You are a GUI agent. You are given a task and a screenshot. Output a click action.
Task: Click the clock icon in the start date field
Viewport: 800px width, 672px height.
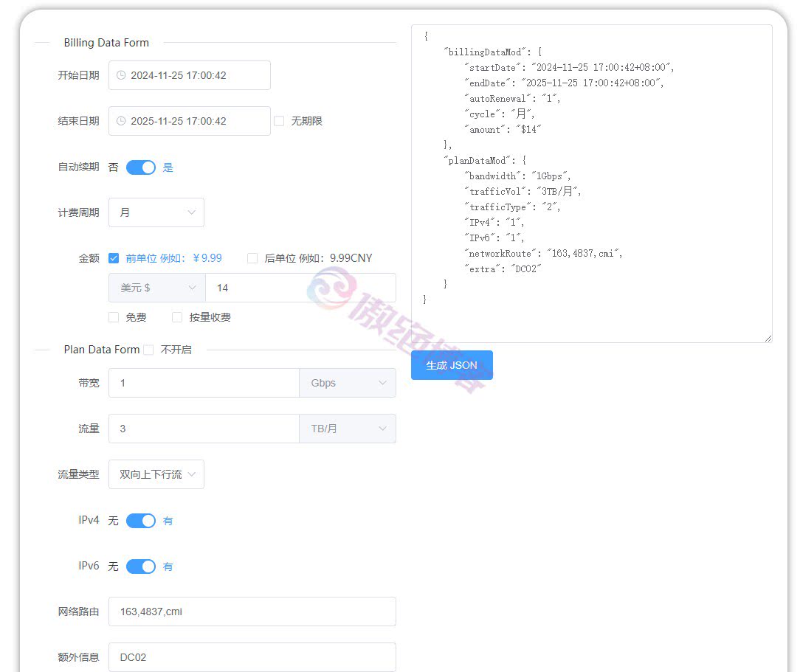[121, 75]
